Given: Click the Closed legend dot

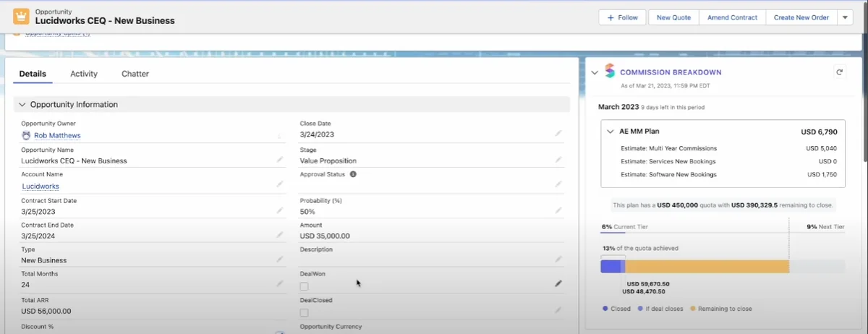Looking at the screenshot, I should [605, 309].
